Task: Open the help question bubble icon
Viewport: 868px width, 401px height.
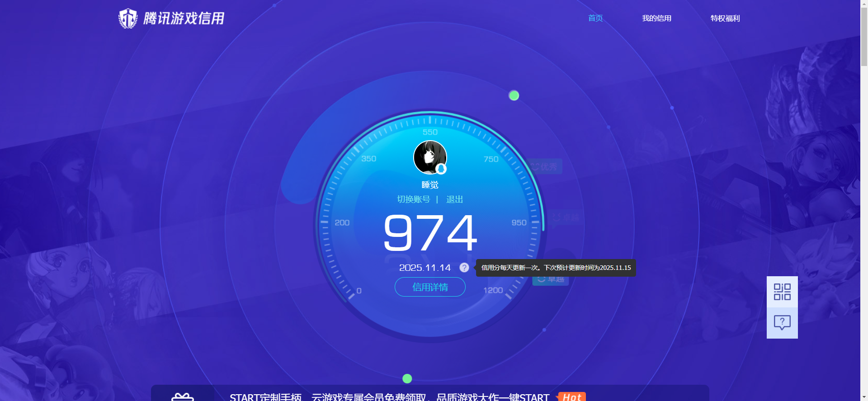Action: pyautogui.click(x=782, y=323)
